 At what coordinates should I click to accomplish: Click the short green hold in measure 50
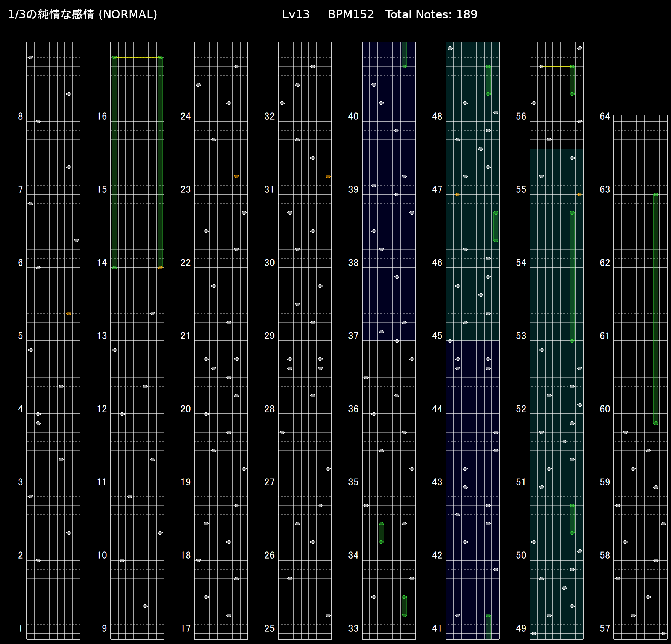572,519
